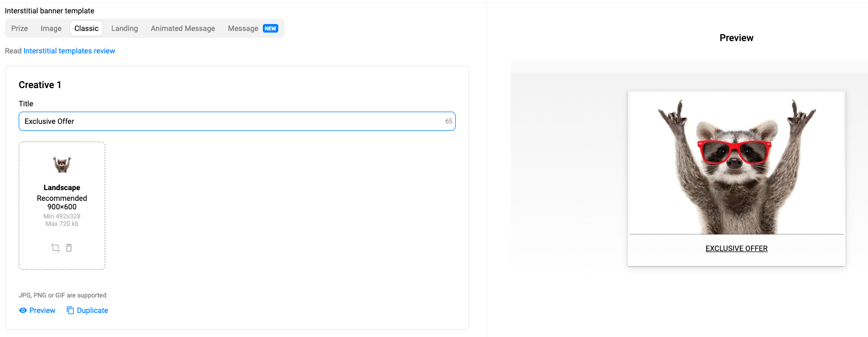Click the EXCLUSIVE OFFER link in preview
This screenshot has width=868, height=337.
click(737, 248)
